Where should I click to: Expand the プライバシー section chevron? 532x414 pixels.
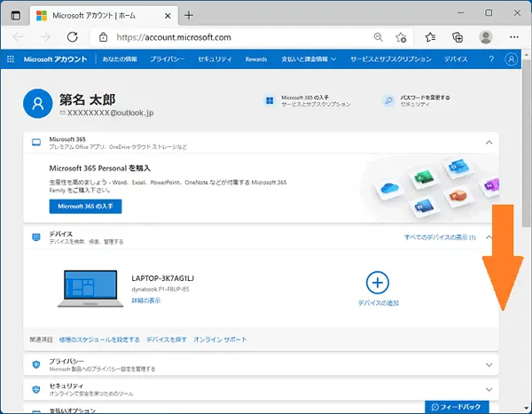tap(489, 365)
